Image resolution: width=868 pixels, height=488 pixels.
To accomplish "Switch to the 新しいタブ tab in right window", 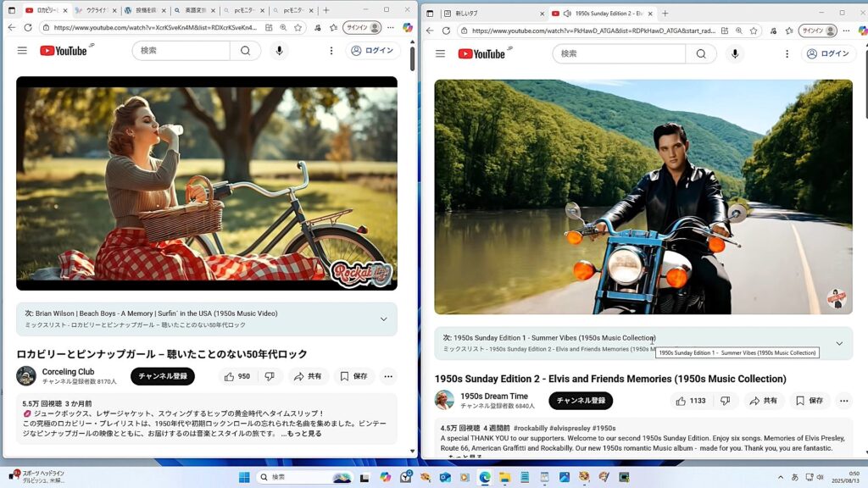I will pyautogui.click(x=494, y=14).
